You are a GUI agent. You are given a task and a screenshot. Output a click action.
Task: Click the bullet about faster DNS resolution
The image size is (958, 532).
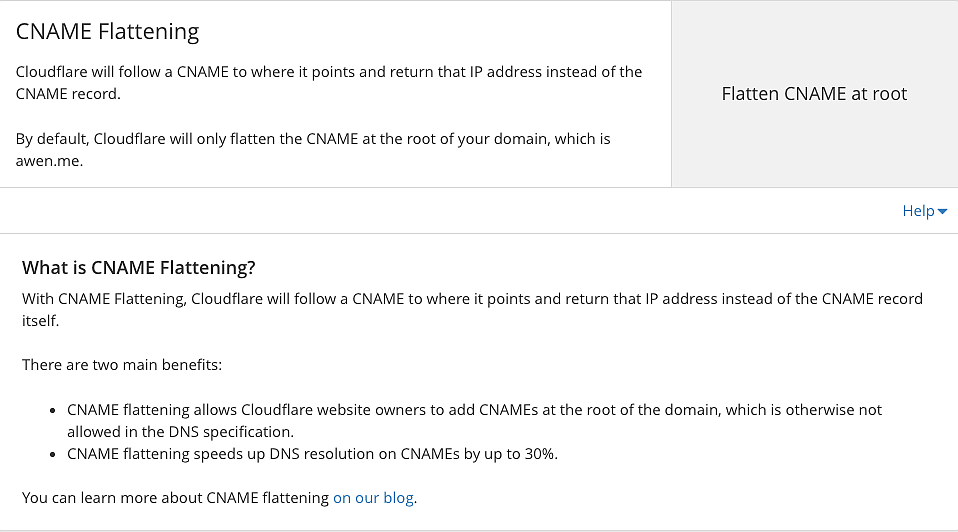[x=312, y=454]
